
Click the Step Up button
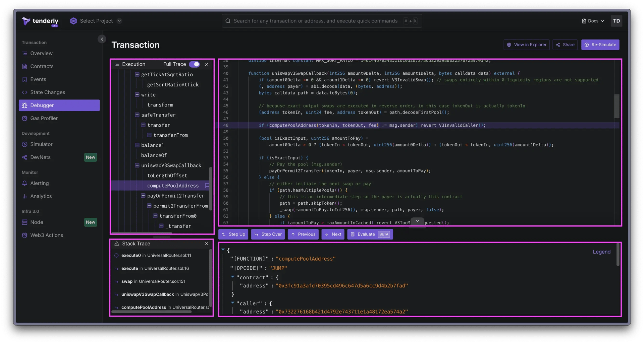point(233,234)
